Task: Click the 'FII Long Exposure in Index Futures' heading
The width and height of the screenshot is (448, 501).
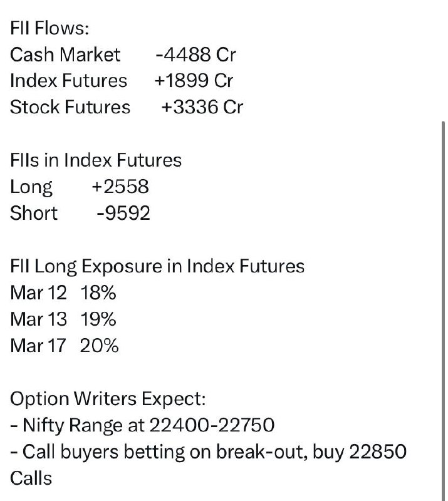Action: (x=157, y=267)
